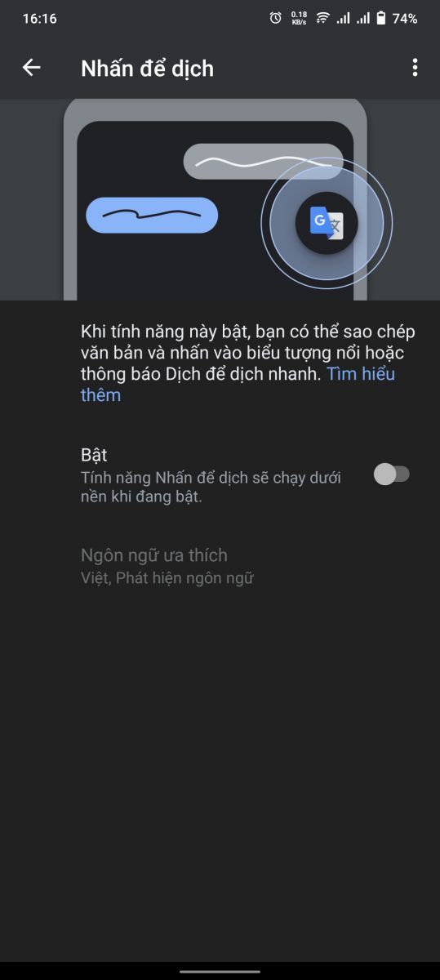Tap the floating Google Translate icon
The image size is (440, 980).
[327, 223]
